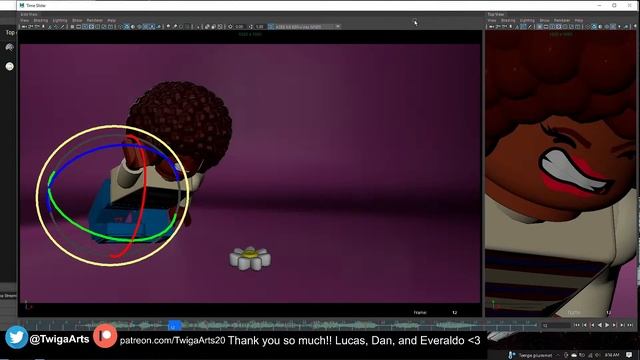
Task: Click blue current-time marker on time slider
Action: pyautogui.click(x=174, y=325)
